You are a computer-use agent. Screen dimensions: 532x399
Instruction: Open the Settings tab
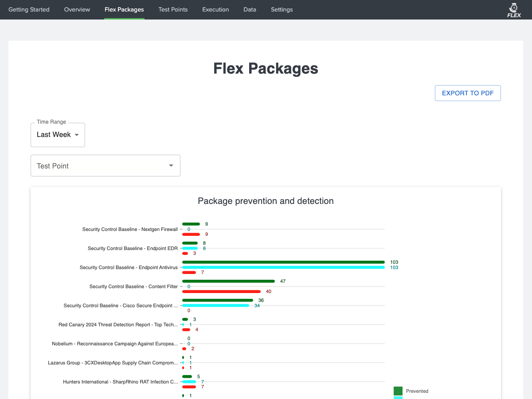tap(282, 9)
